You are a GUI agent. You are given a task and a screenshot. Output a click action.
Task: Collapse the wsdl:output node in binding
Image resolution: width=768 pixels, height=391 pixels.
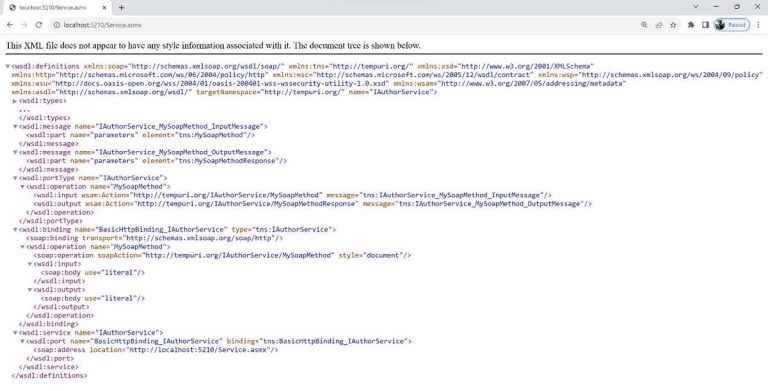(x=29, y=290)
